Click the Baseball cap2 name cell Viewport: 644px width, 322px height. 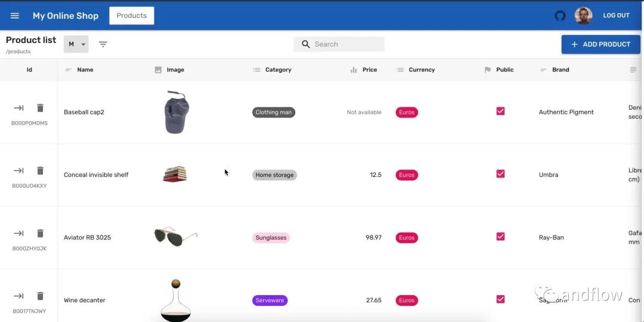click(x=84, y=112)
